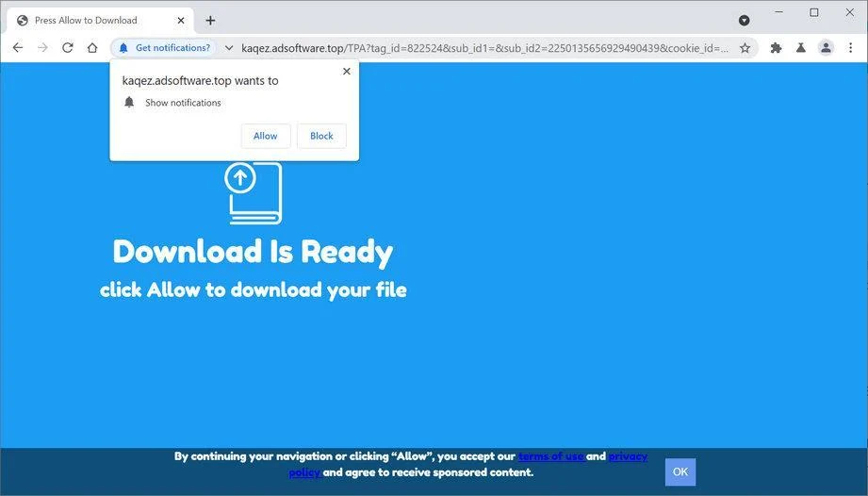Close the Press Allow to Download tab
Image resolution: width=868 pixels, height=496 pixels.
[180, 21]
